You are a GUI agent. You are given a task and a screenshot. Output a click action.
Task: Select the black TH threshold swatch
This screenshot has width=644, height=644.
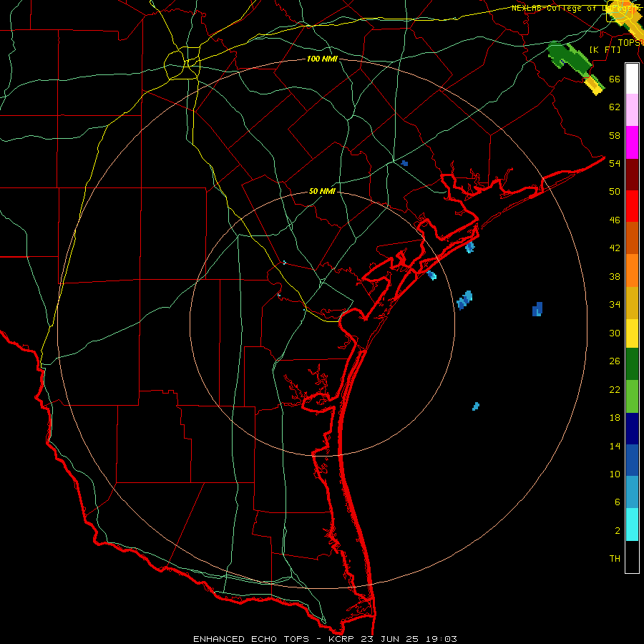point(632,557)
